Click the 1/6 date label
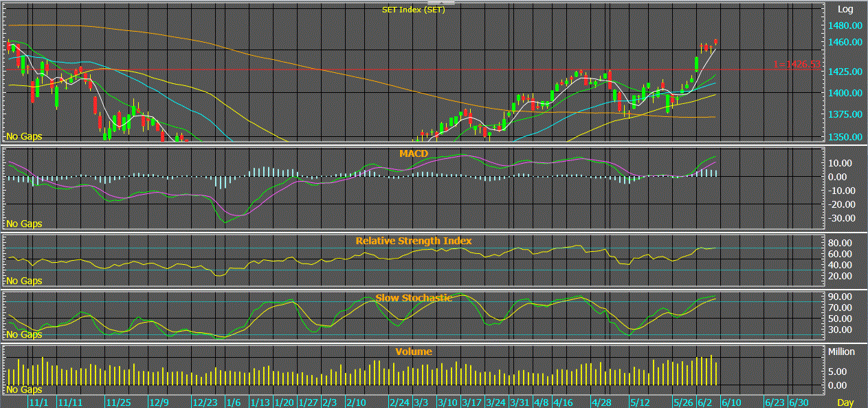868x408 pixels. pos(233,402)
